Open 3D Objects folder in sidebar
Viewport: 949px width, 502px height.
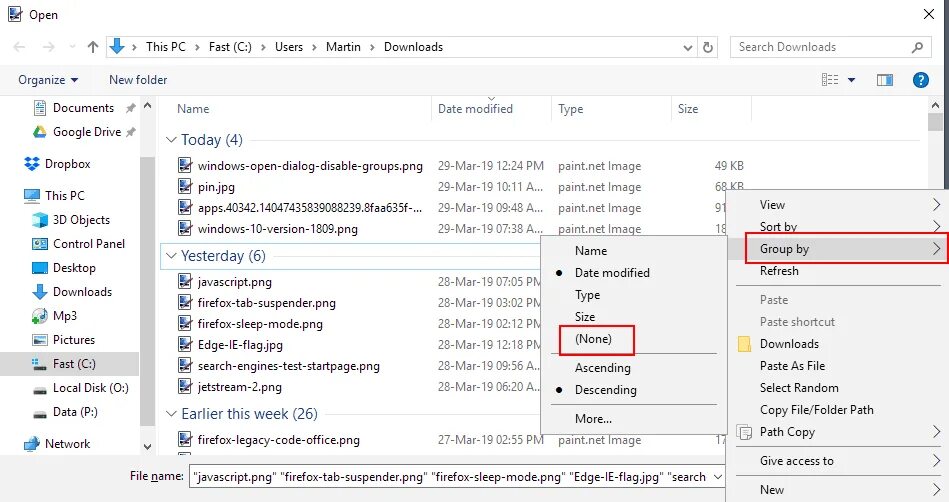click(81, 220)
